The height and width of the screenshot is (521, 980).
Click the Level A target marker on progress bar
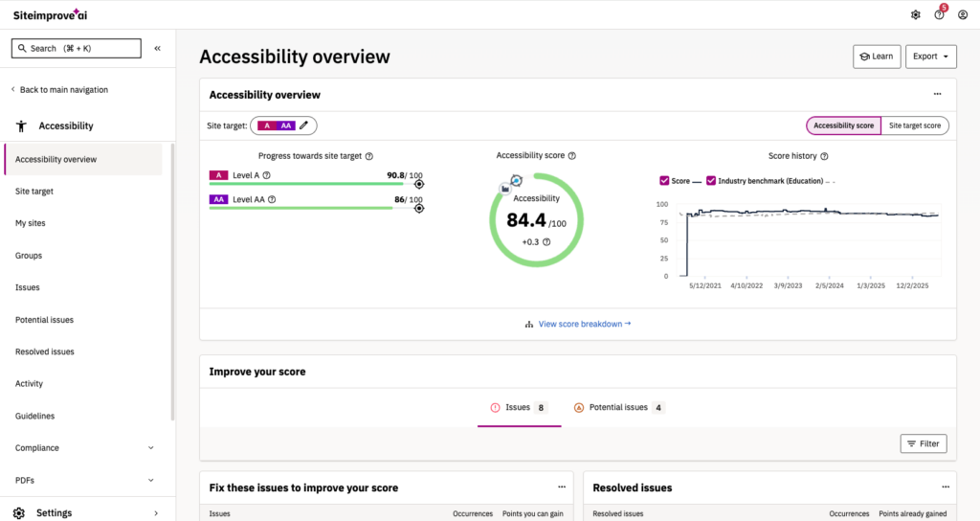pos(419,184)
